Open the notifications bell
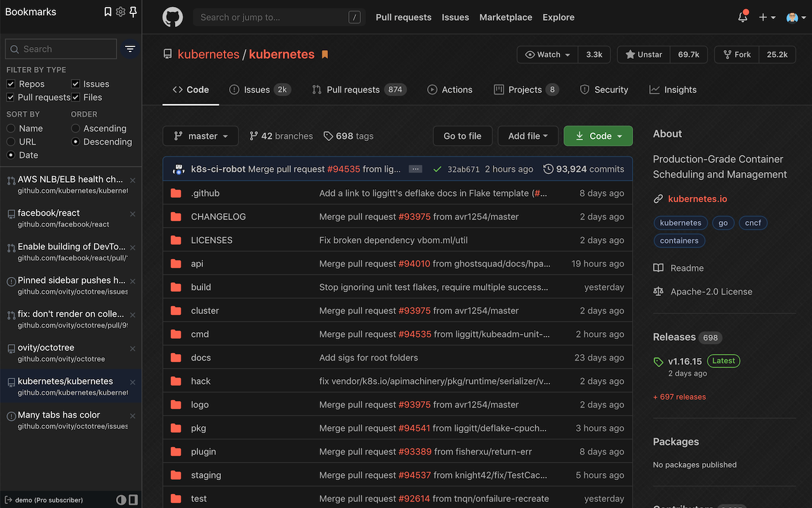The width and height of the screenshot is (812, 508). point(742,17)
